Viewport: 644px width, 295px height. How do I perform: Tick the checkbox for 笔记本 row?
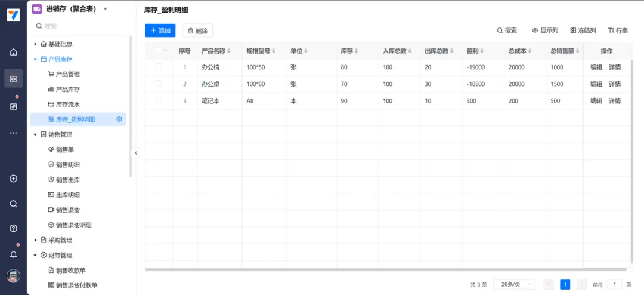(x=159, y=100)
